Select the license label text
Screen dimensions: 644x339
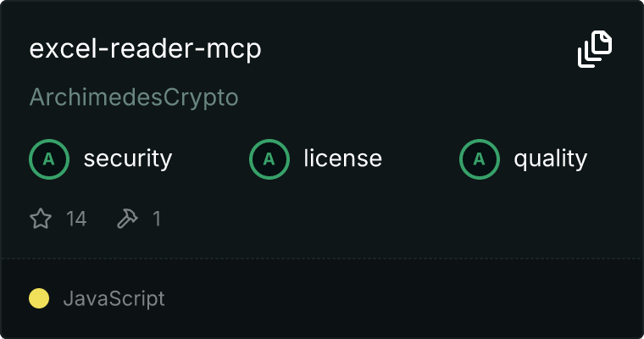coord(343,158)
